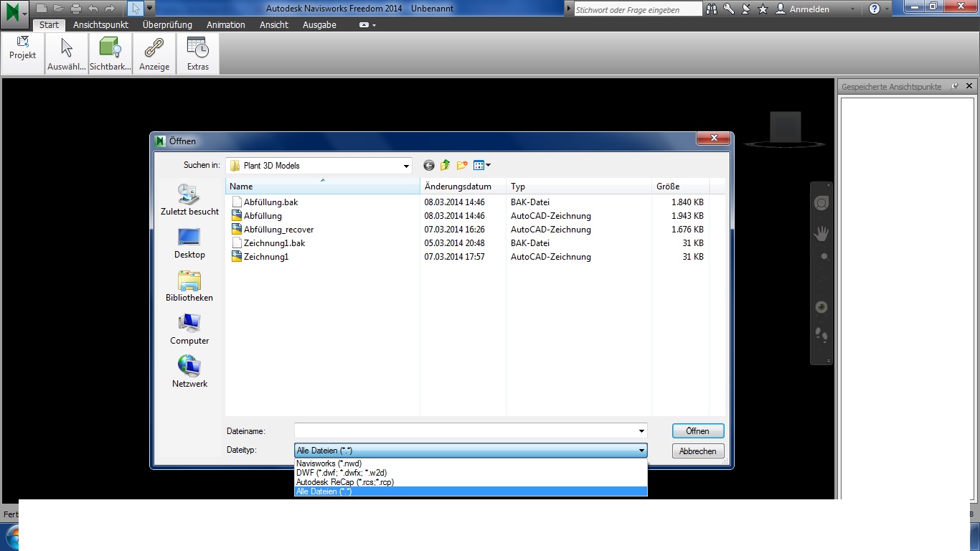Image resolution: width=980 pixels, height=551 pixels.
Task: Click the Redo arrow in quick access toolbar
Action: 110,9
